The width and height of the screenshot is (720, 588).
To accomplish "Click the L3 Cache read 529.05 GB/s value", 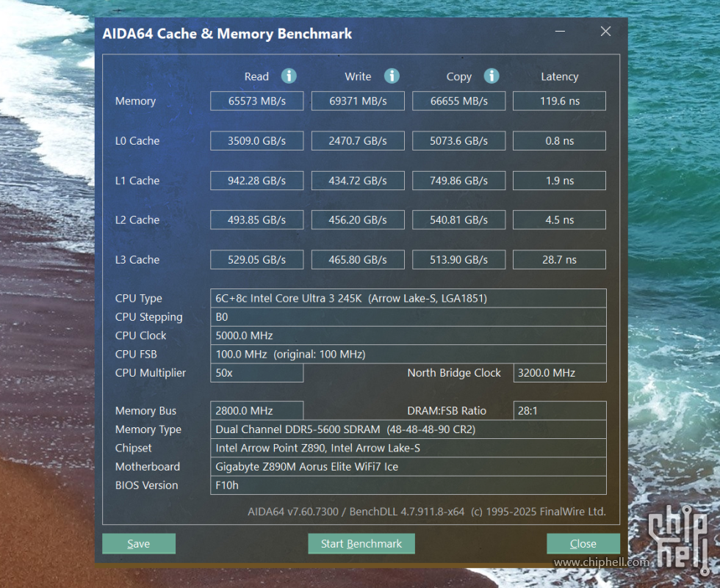I will click(256, 260).
